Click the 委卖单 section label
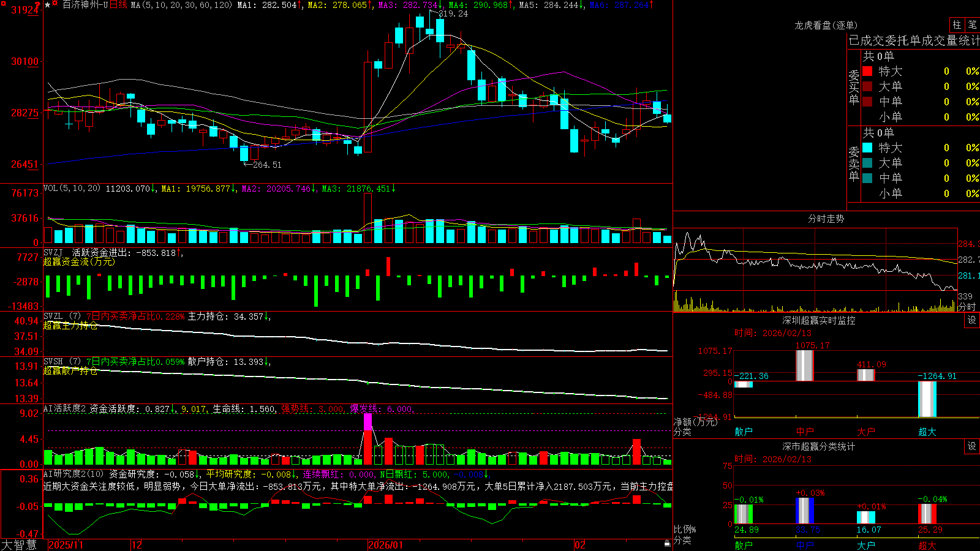 [x=854, y=163]
